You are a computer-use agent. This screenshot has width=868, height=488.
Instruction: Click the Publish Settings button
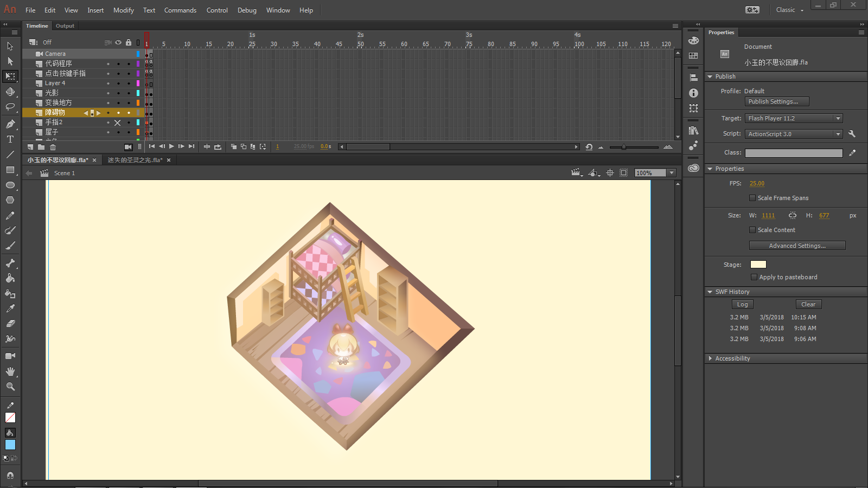pos(777,101)
